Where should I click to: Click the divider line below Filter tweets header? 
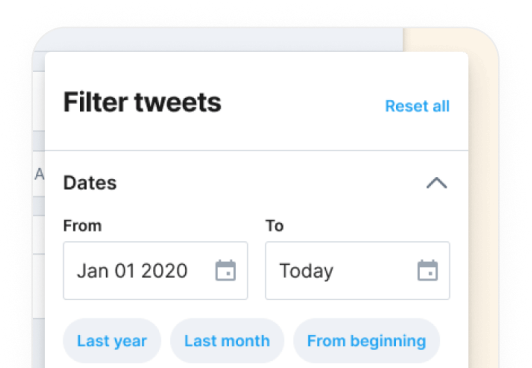[256, 150]
